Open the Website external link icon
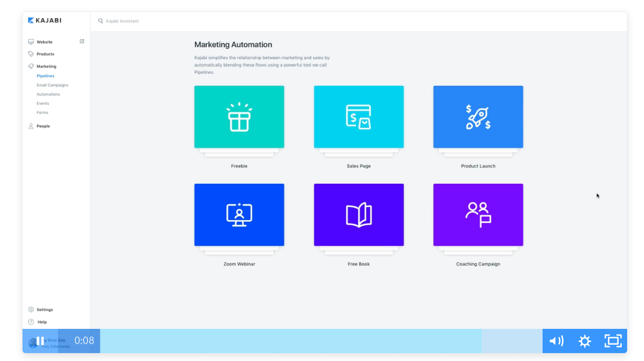The image size is (644, 361). pos(82,41)
